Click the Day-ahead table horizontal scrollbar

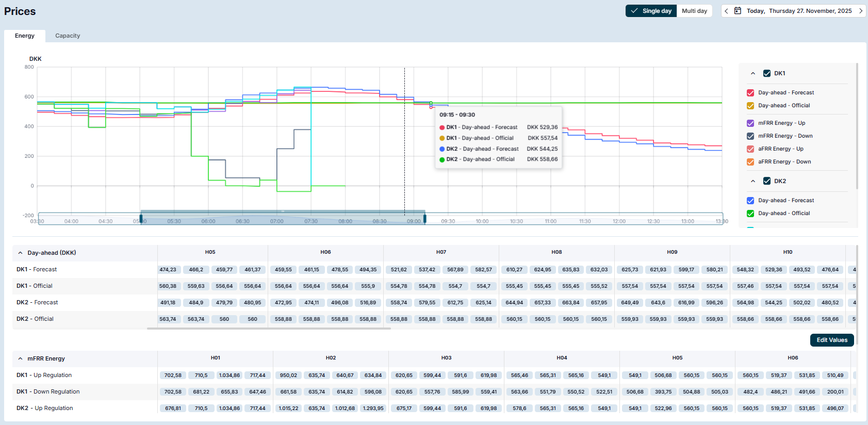(x=268, y=329)
